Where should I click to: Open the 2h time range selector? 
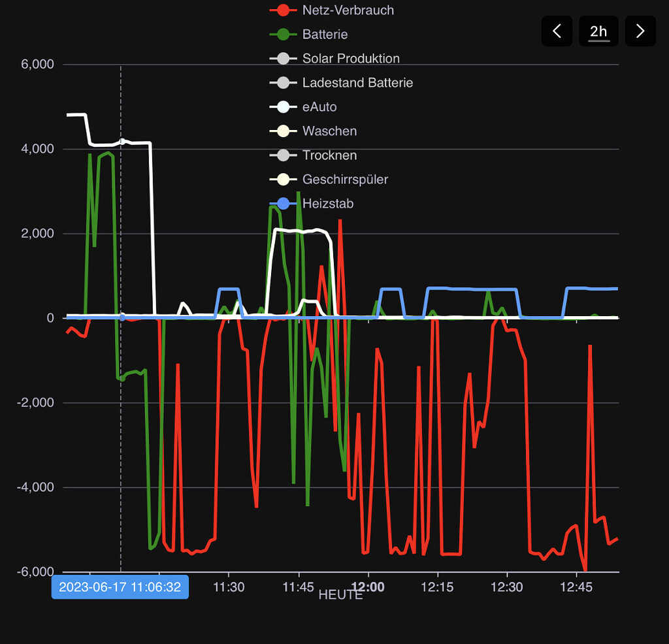point(598,31)
